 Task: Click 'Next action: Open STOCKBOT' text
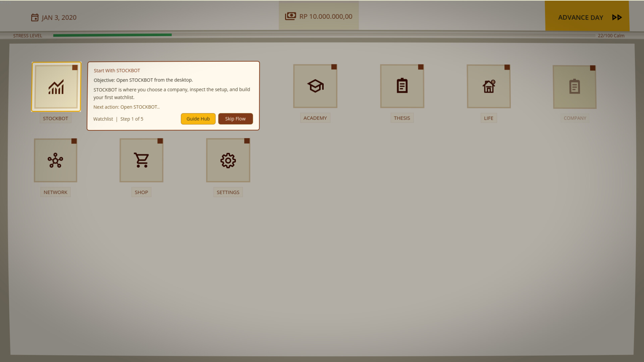[126, 107]
